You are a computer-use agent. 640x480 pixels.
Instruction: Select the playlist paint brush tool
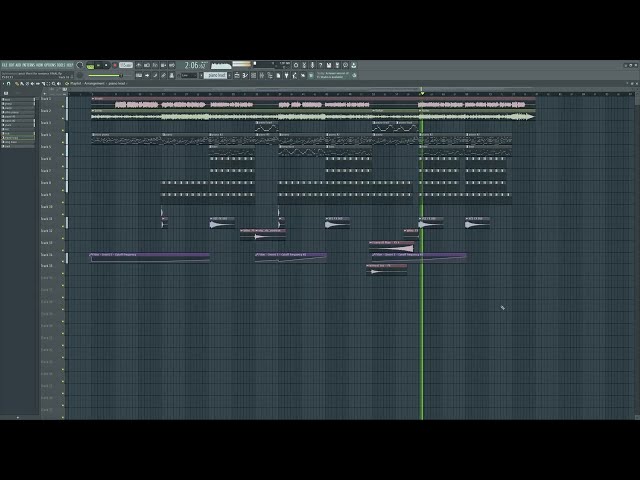pos(22,83)
